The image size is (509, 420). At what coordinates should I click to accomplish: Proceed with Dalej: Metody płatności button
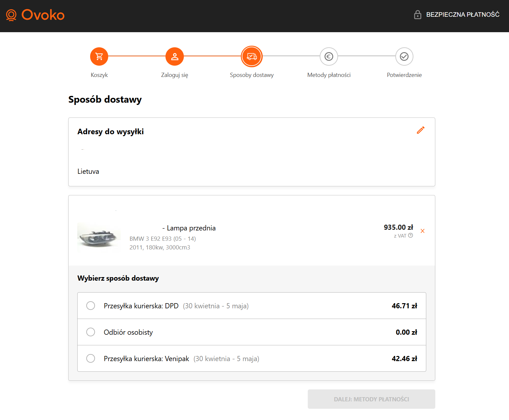click(x=371, y=399)
